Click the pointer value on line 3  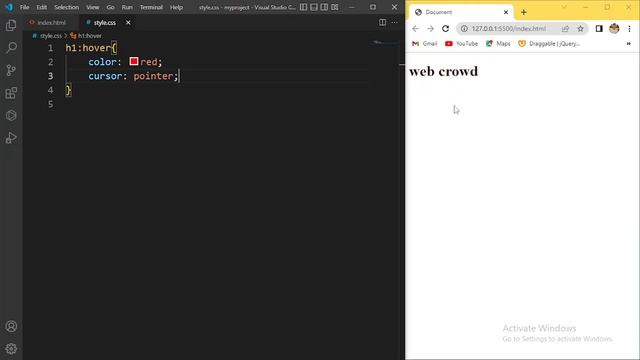click(x=153, y=76)
